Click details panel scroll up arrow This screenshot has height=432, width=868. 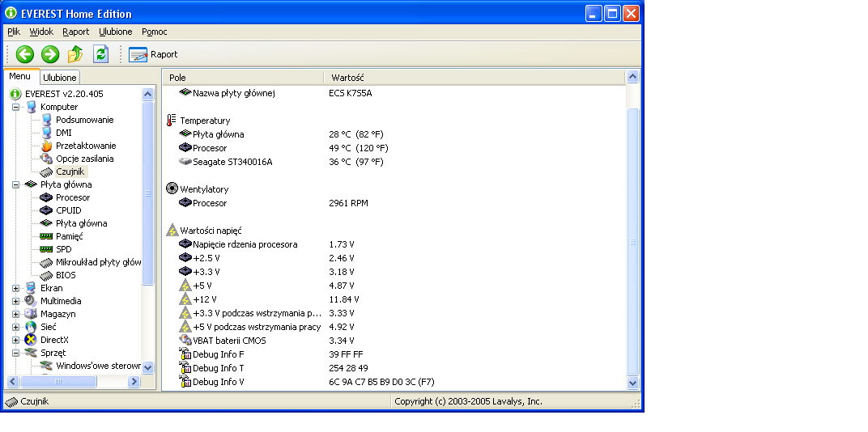tap(632, 76)
